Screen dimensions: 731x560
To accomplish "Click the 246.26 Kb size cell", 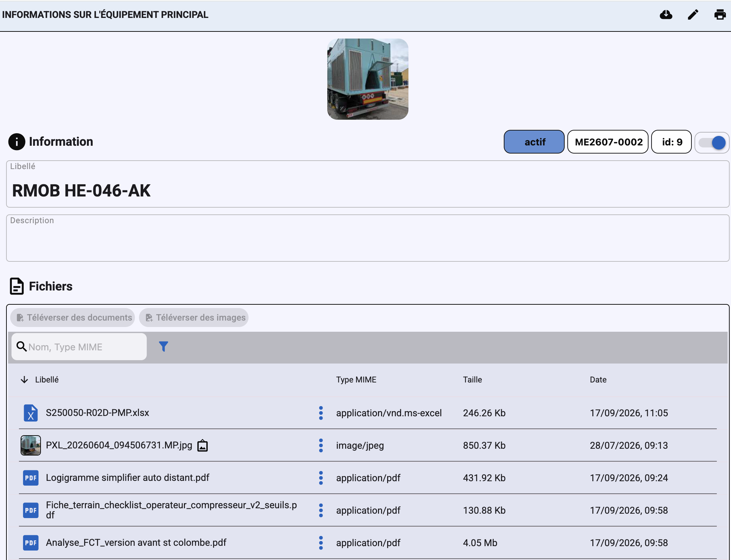I will coord(484,413).
